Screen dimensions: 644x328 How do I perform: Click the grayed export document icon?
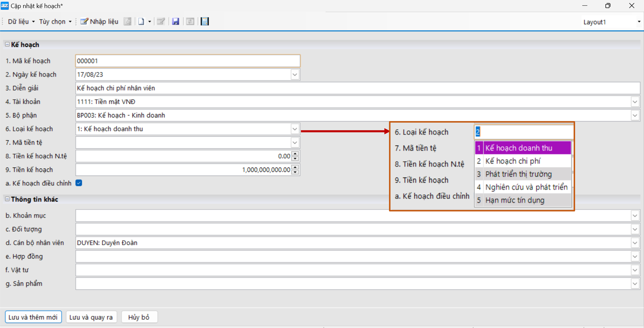[x=127, y=22]
